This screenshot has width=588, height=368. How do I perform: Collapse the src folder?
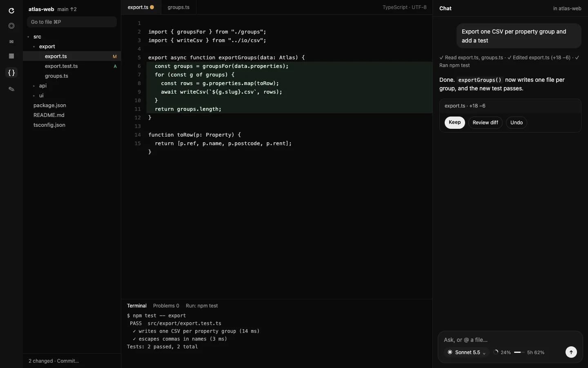(28, 37)
